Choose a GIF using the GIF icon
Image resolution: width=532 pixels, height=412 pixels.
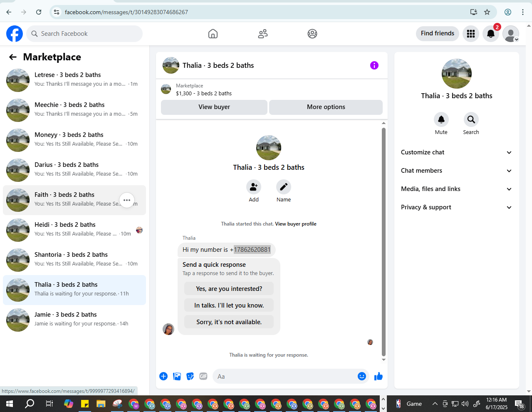(x=203, y=376)
